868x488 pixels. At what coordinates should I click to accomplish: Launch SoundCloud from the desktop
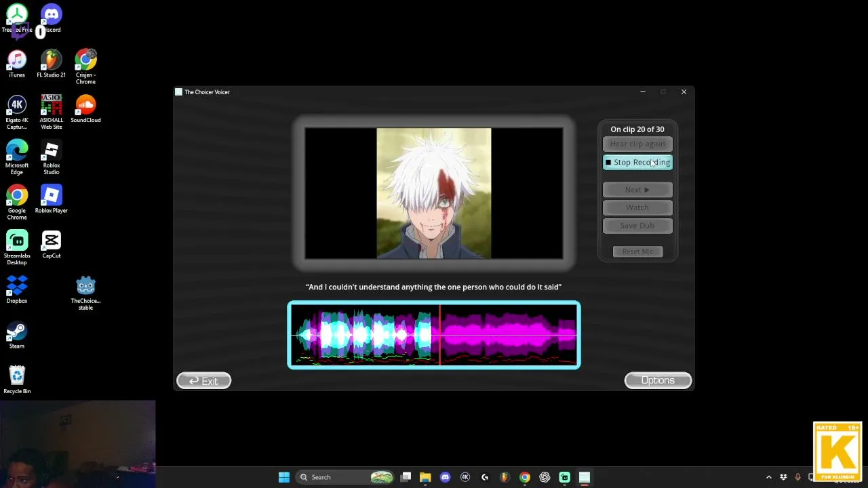pyautogui.click(x=85, y=108)
